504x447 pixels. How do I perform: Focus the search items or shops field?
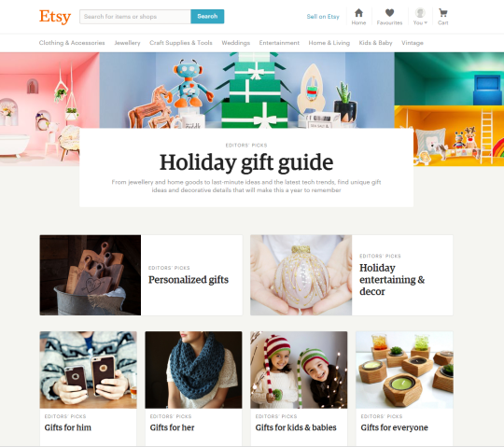pyautogui.click(x=135, y=17)
